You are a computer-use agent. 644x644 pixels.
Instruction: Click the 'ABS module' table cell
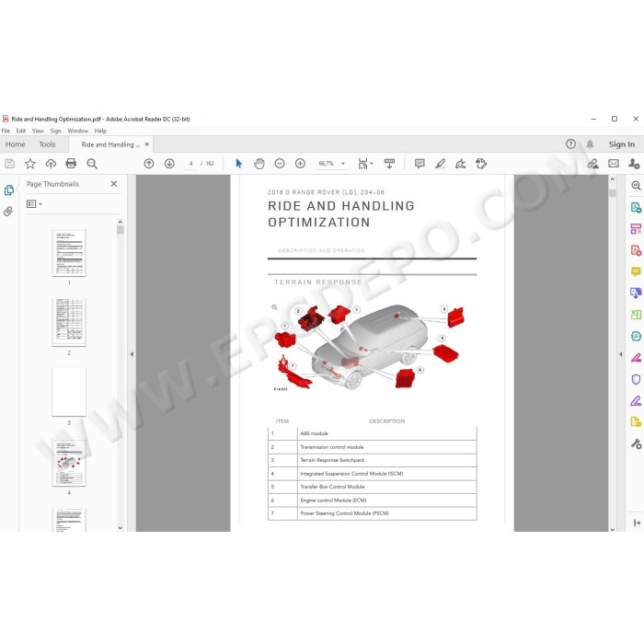(387, 433)
